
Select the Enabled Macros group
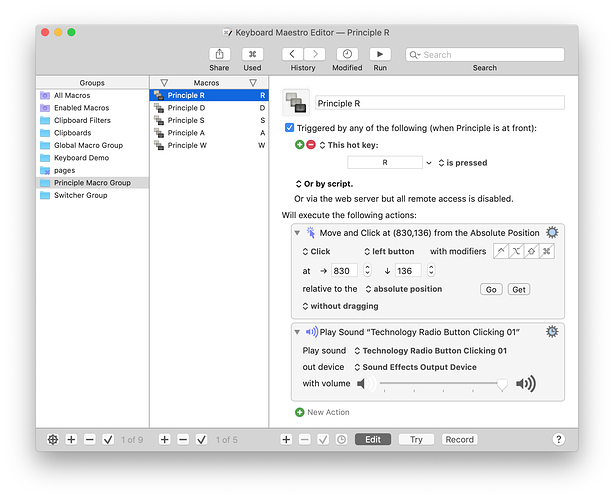92,108
